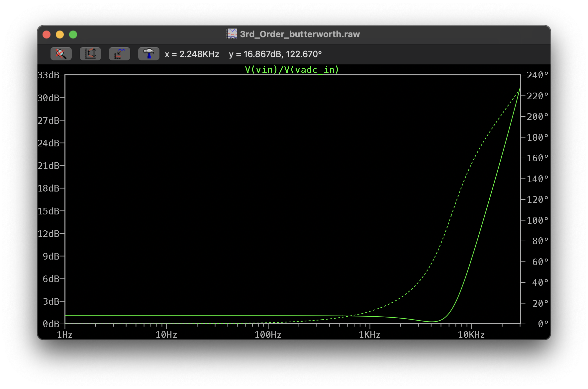Click the 3rd_Order_butterworth.raw window title
588x389 pixels.
point(300,34)
